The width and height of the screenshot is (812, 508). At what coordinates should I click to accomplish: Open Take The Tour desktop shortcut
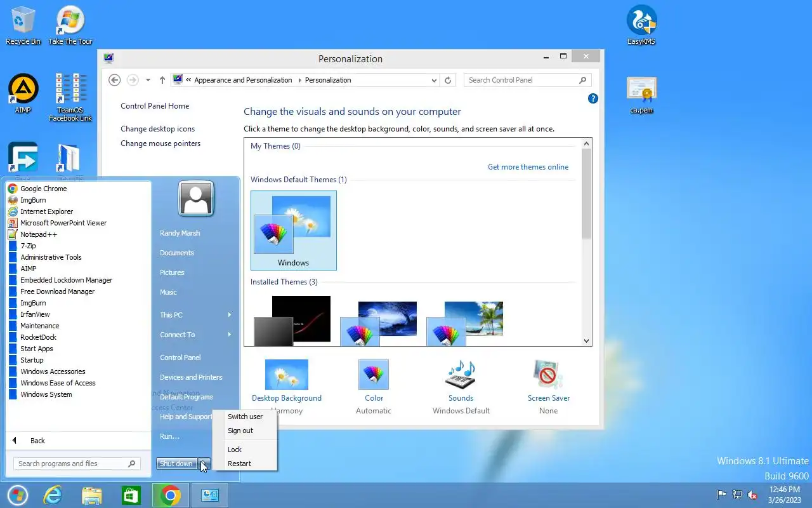(70, 25)
